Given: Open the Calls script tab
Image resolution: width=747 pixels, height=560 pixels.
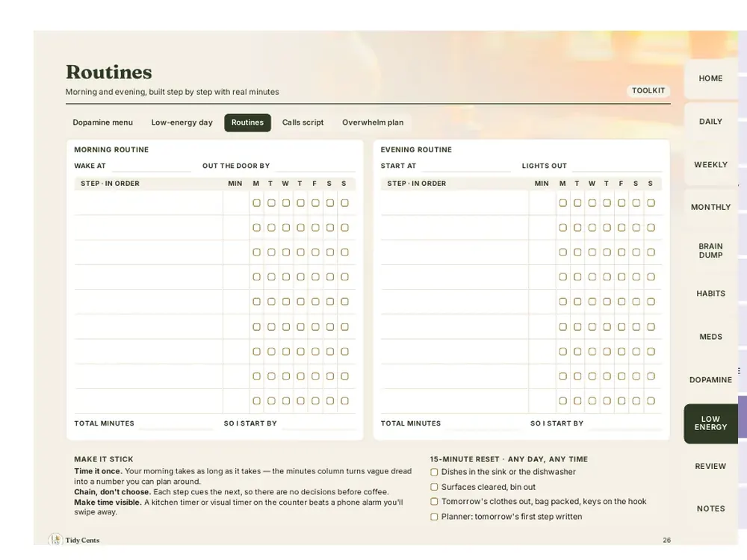Looking at the screenshot, I should 303,122.
